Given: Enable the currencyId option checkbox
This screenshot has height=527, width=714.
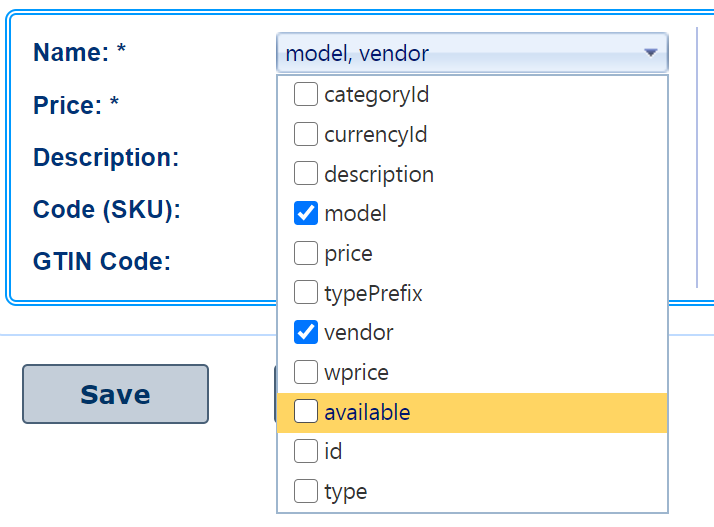Looking at the screenshot, I should (306, 134).
